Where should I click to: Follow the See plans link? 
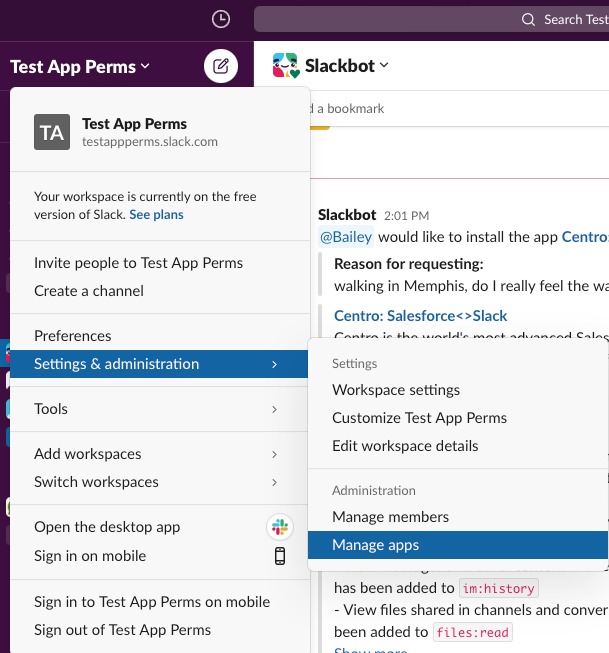[156, 214]
